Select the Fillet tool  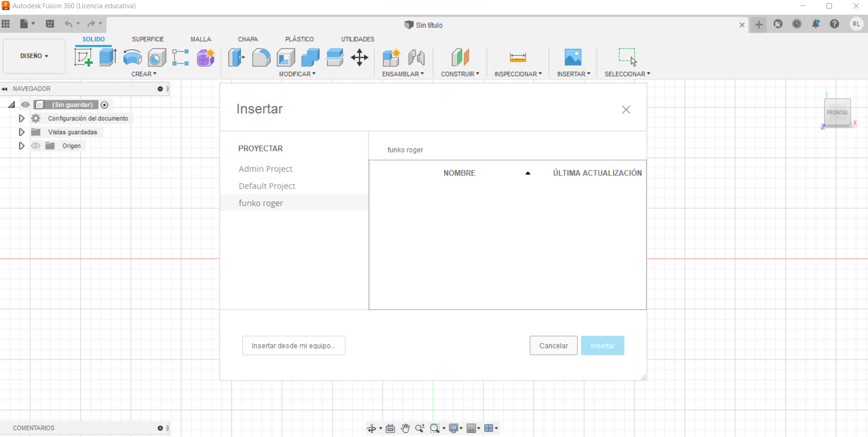click(261, 58)
